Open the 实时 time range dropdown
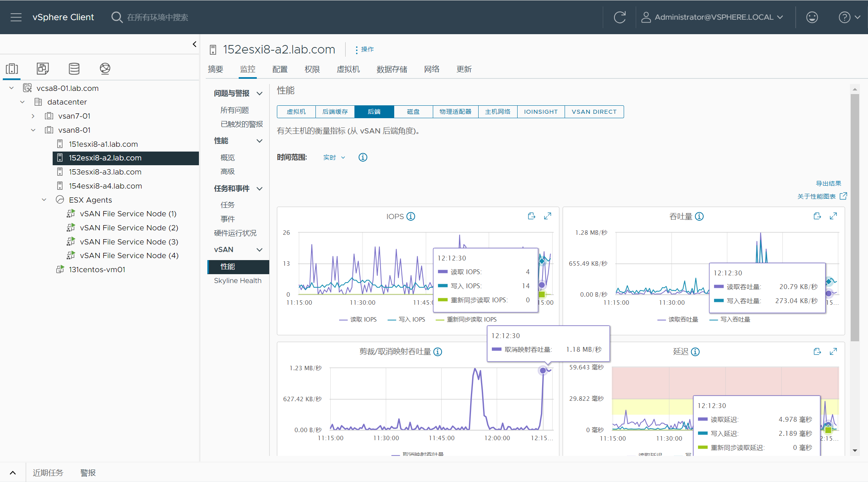 tap(334, 157)
